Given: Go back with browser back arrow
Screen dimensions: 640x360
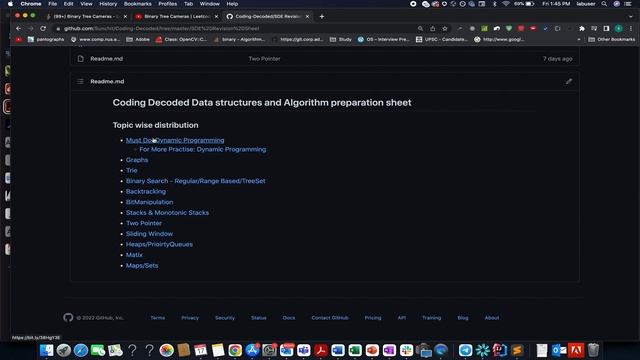Looking at the screenshot, I should pyautogui.click(x=18, y=28).
